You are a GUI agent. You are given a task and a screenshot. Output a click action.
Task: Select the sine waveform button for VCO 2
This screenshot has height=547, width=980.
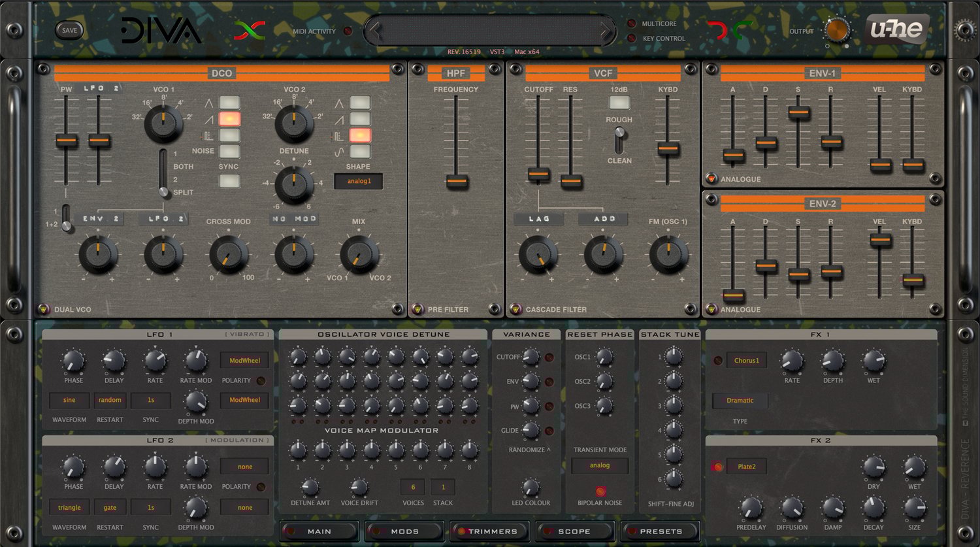360,152
